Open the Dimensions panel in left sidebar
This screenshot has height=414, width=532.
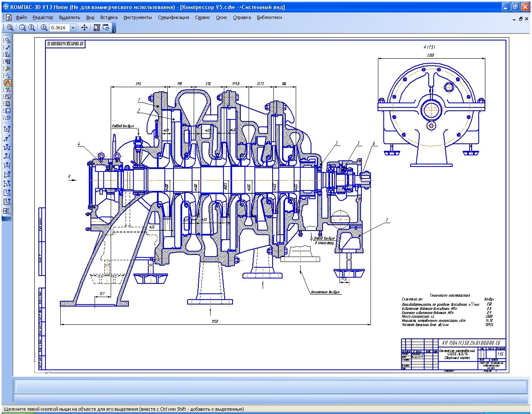pyautogui.click(x=7, y=47)
